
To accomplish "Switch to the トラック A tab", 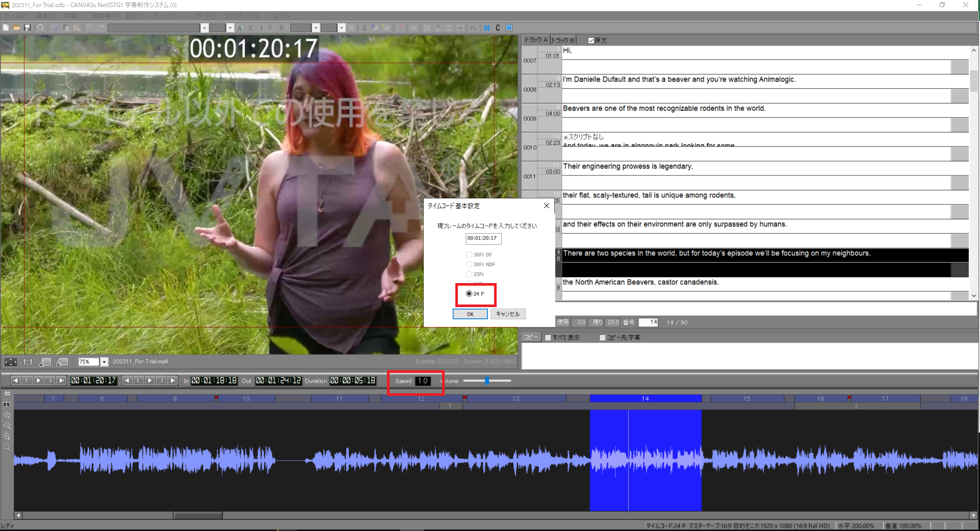I will tap(535, 40).
